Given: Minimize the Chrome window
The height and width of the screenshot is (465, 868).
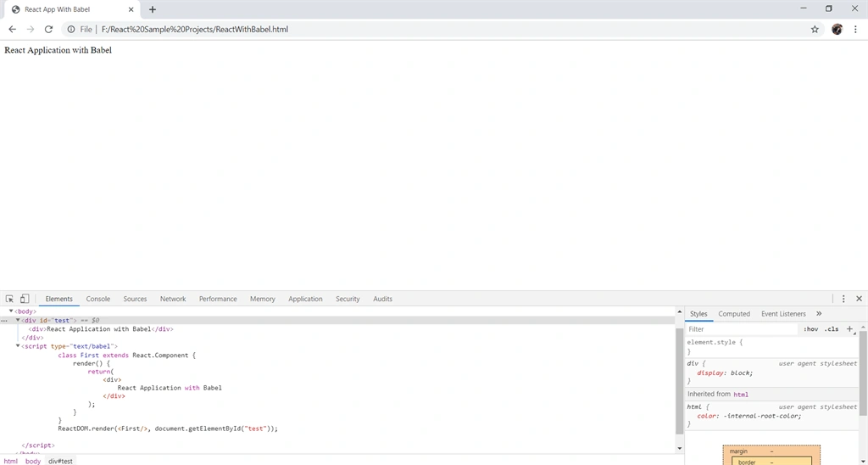Looking at the screenshot, I should click(804, 8).
